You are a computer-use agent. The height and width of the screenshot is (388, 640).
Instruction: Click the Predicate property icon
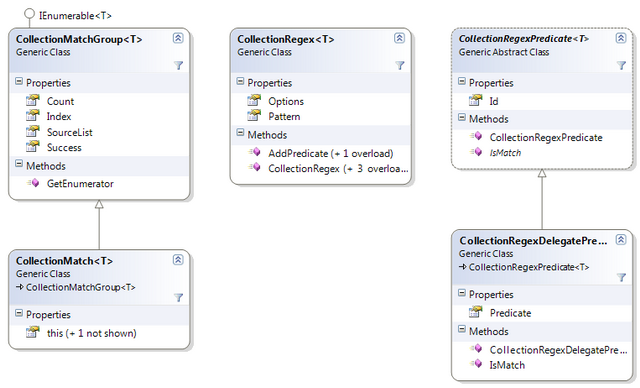[x=476, y=312]
